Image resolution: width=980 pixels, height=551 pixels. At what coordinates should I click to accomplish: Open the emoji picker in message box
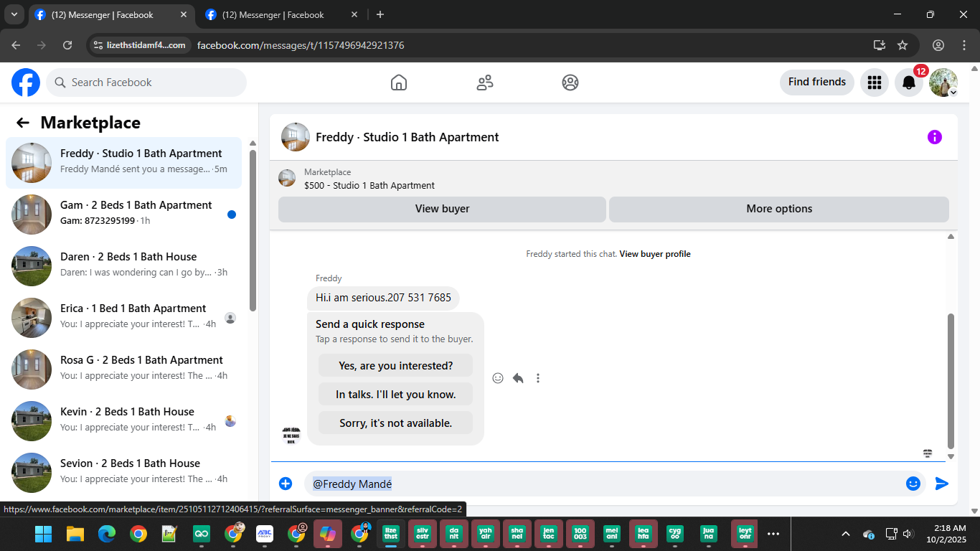[x=913, y=484]
